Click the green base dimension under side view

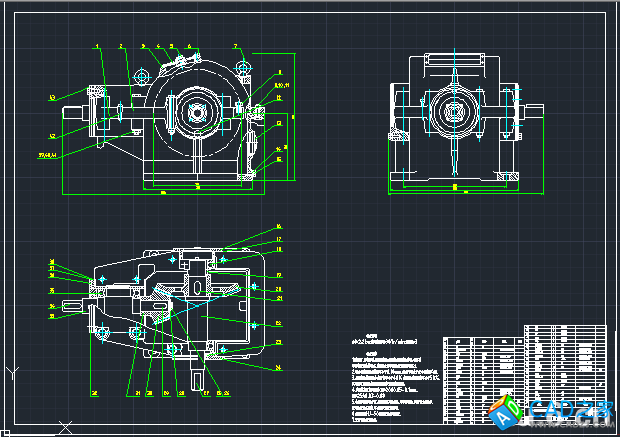(455, 189)
